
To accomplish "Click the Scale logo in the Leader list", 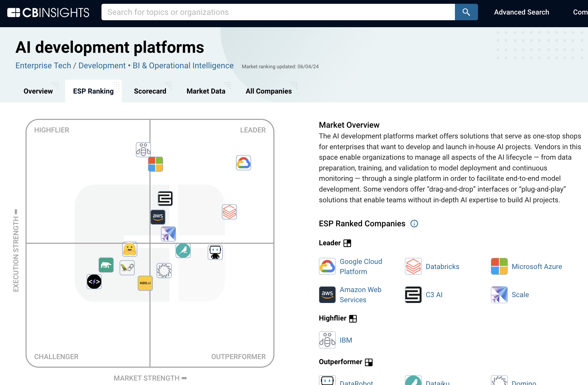I will pyautogui.click(x=499, y=295).
